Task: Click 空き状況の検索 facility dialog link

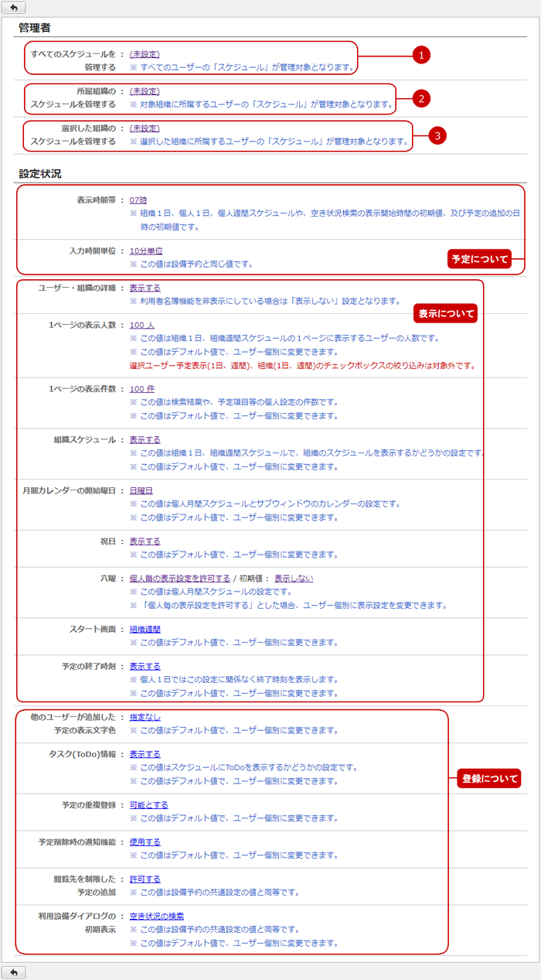Action: coord(157,917)
